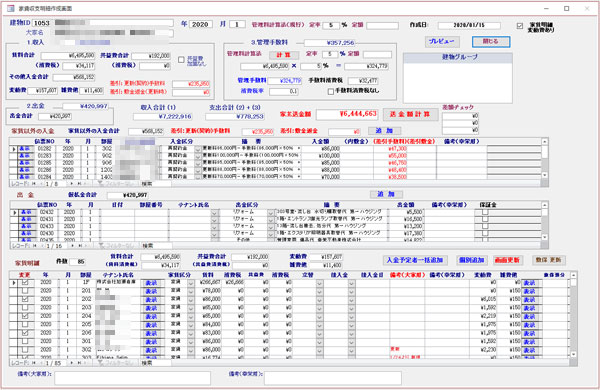This screenshot has width=600, height=390.
Task: Click vertical scrollbar of 家賃以外の入金 list
Action: click(545, 158)
